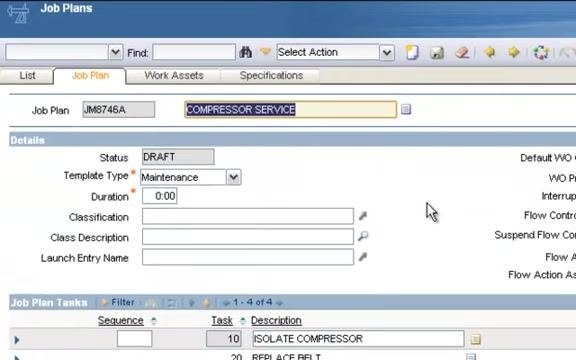The image size is (576, 360).
Task: Click the binoculars Find icon in the toolbar
Action: [245, 53]
